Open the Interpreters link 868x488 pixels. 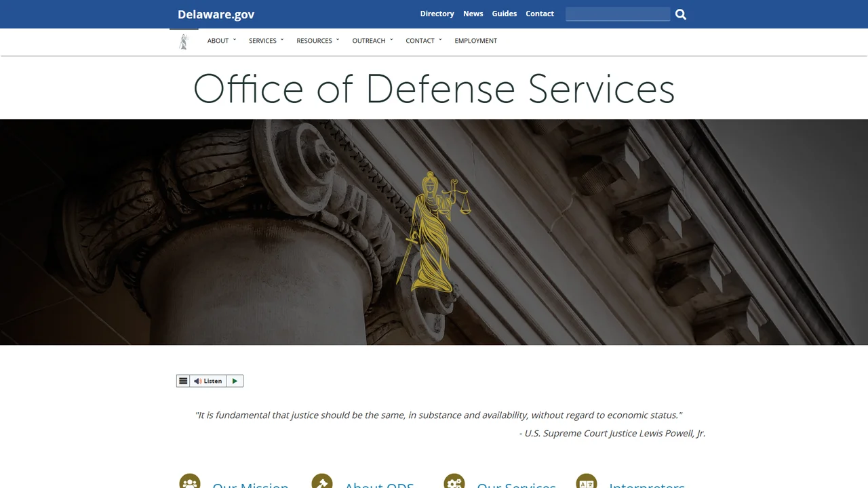coord(647,484)
